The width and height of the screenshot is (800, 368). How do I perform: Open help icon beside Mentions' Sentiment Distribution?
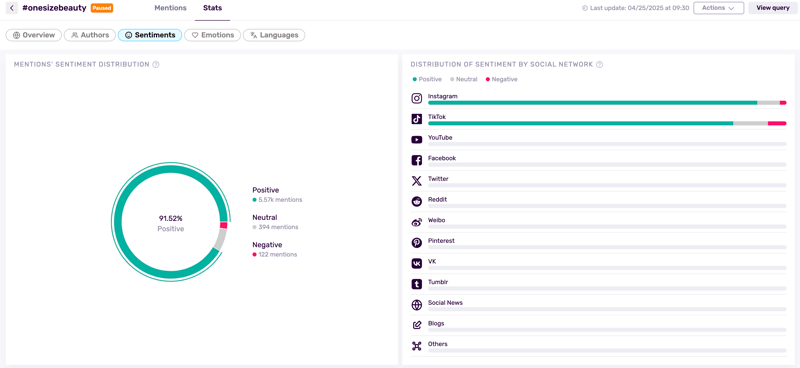156,65
